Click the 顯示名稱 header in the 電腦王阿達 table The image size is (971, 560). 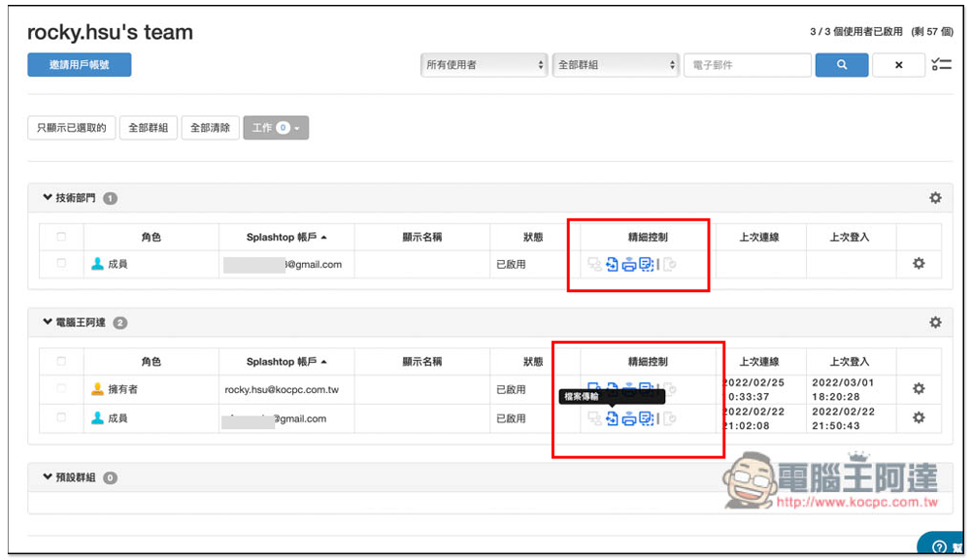coord(422,361)
